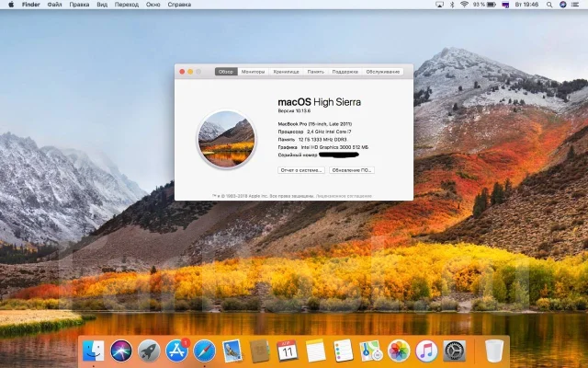Switch to the Хранилище tab

pyautogui.click(x=286, y=72)
